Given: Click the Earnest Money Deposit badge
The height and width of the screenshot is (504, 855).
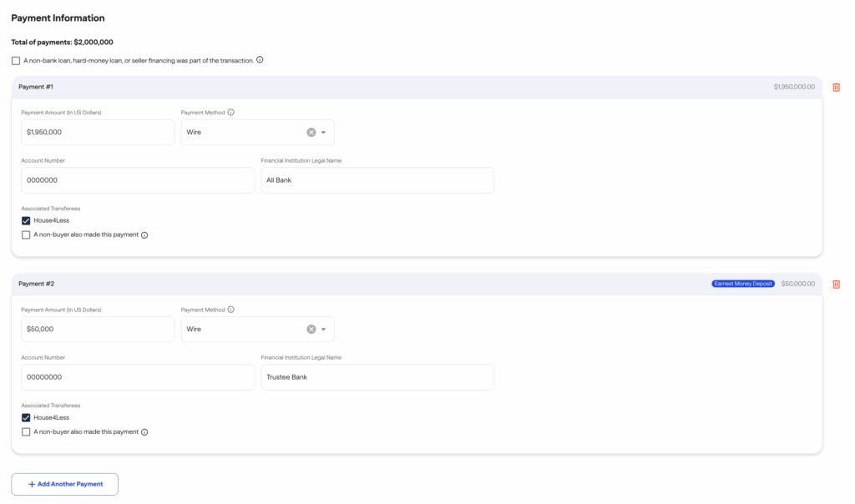Looking at the screenshot, I should click(x=743, y=284).
